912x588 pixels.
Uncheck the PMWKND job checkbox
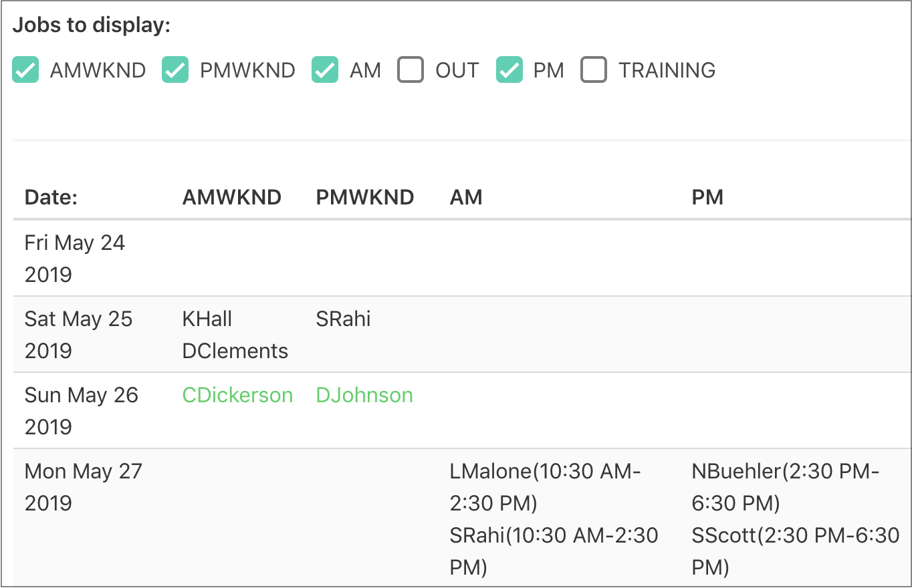175,70
